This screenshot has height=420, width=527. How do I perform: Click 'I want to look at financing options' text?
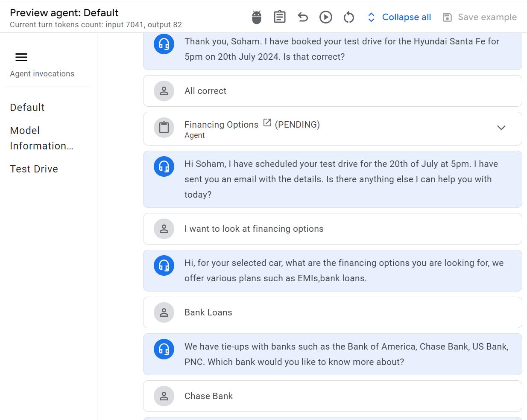click(x=254, y=229)
